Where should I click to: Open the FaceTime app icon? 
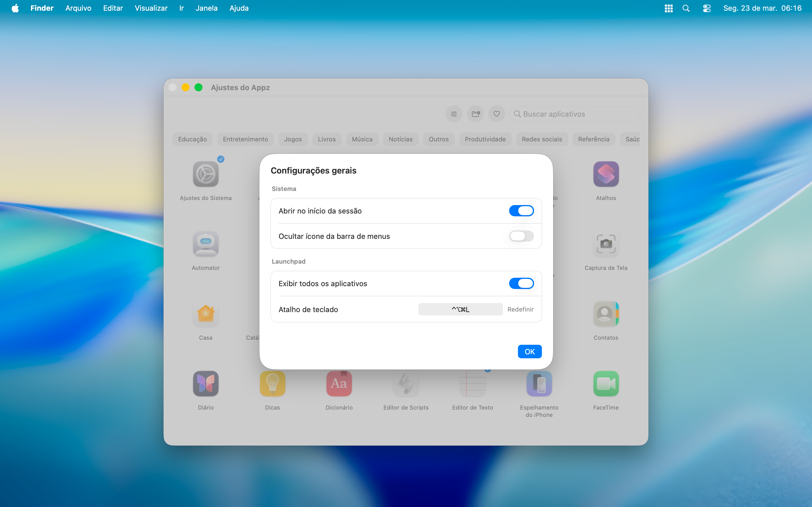606,384
